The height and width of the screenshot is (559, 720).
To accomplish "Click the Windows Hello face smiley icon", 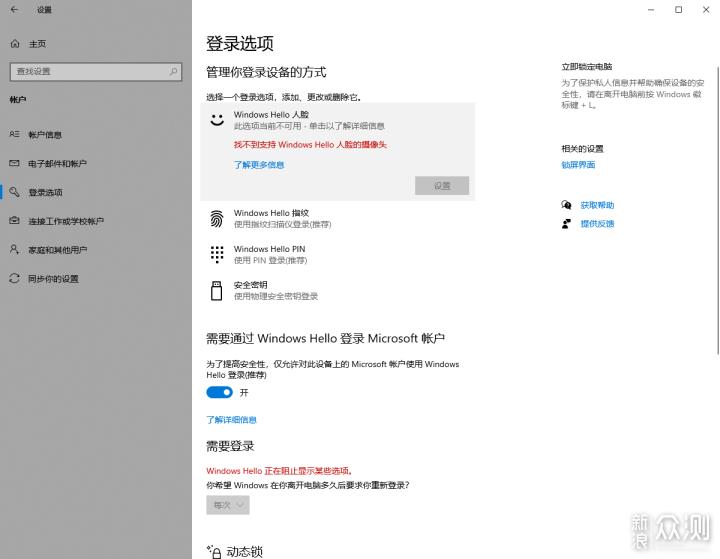I will coord(217,120).
